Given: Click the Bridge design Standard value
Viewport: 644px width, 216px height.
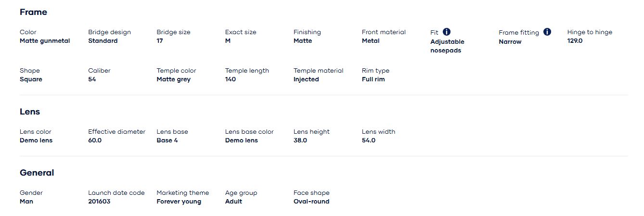Looking at the screenshot, I should pos(103,41).
